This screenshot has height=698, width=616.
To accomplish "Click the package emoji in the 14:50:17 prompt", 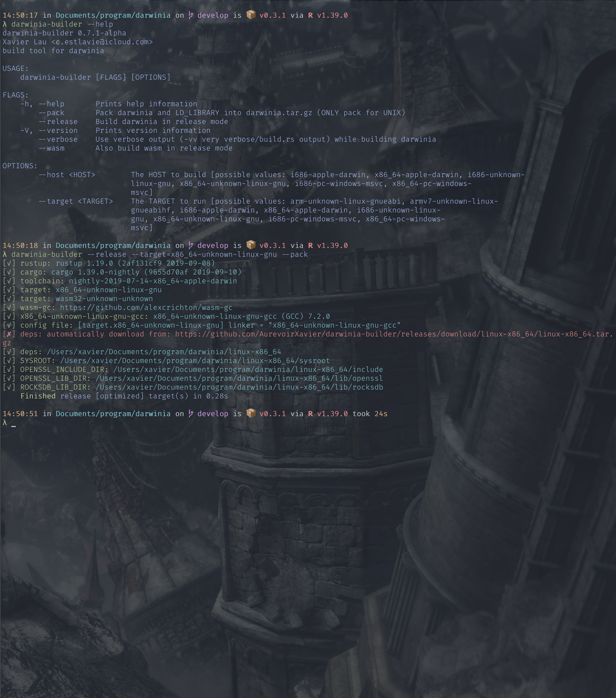I will (251, 15).
